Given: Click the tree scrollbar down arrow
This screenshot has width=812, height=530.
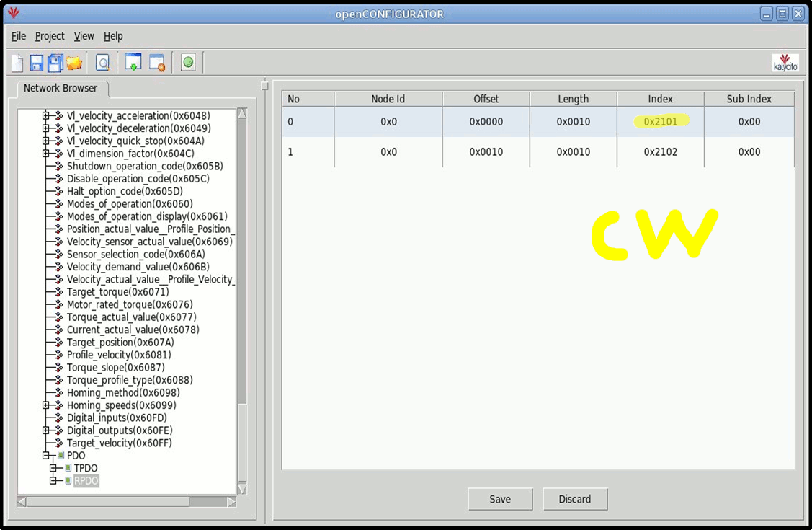Looking at the screenshot, I should tap(242, 489).
